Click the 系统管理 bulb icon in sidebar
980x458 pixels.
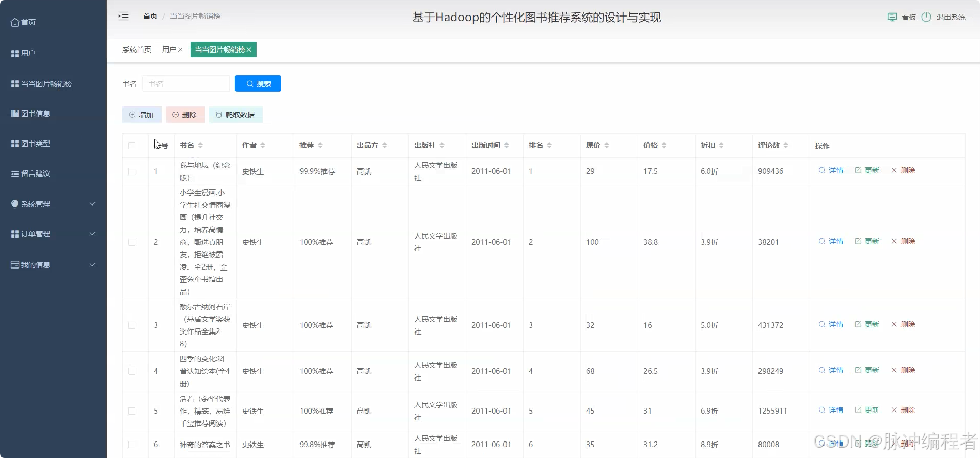[15, 204]
